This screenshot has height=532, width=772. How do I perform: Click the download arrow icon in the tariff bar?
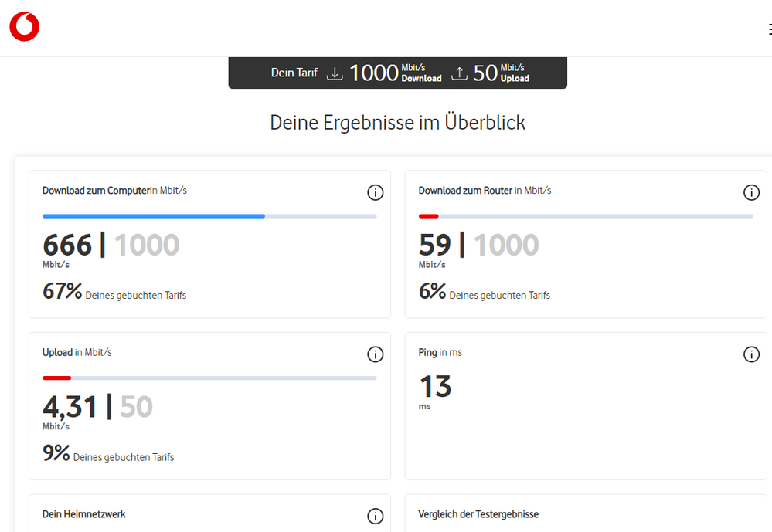[335, 72]
